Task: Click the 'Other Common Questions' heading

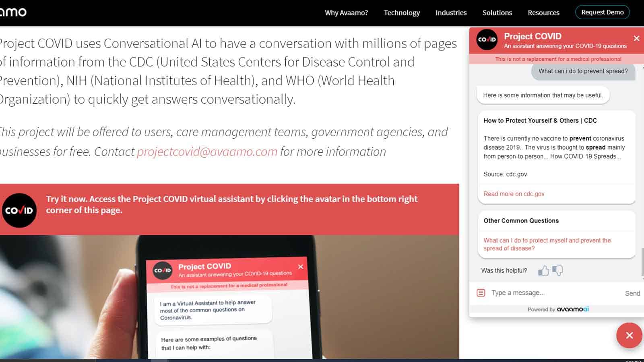Action: (x=521, y=220)
